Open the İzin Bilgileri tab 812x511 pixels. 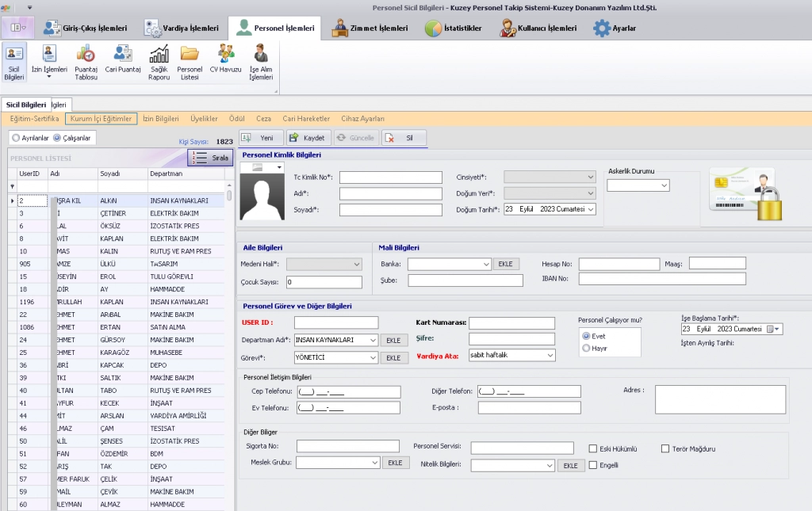click(160, 119)
